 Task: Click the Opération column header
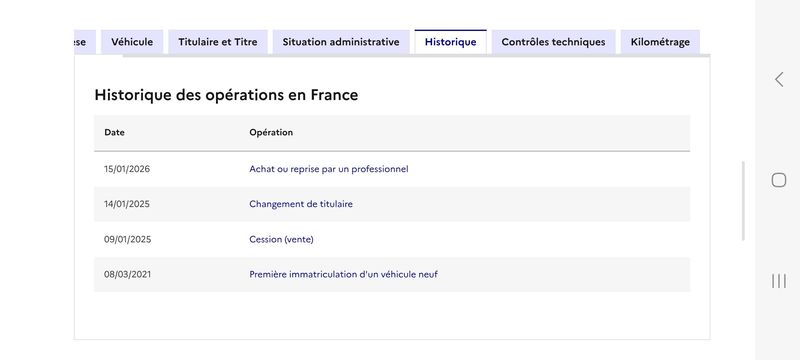point(271,133)
